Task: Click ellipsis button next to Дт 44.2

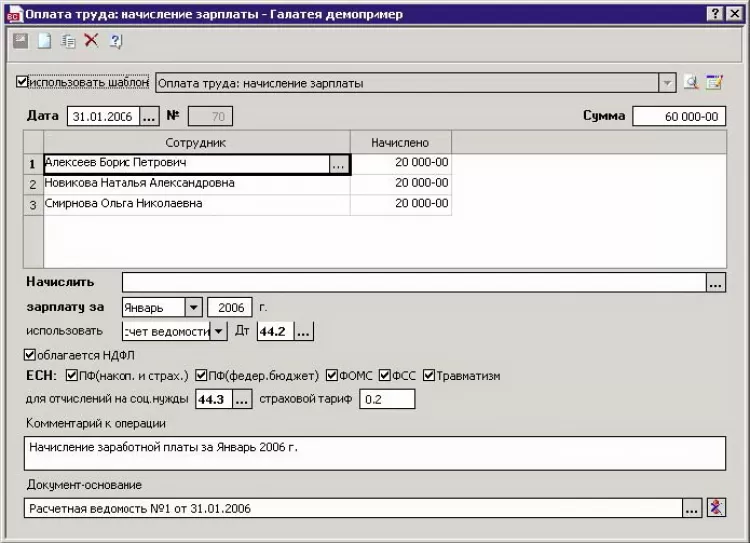Action: click(303, 331)
